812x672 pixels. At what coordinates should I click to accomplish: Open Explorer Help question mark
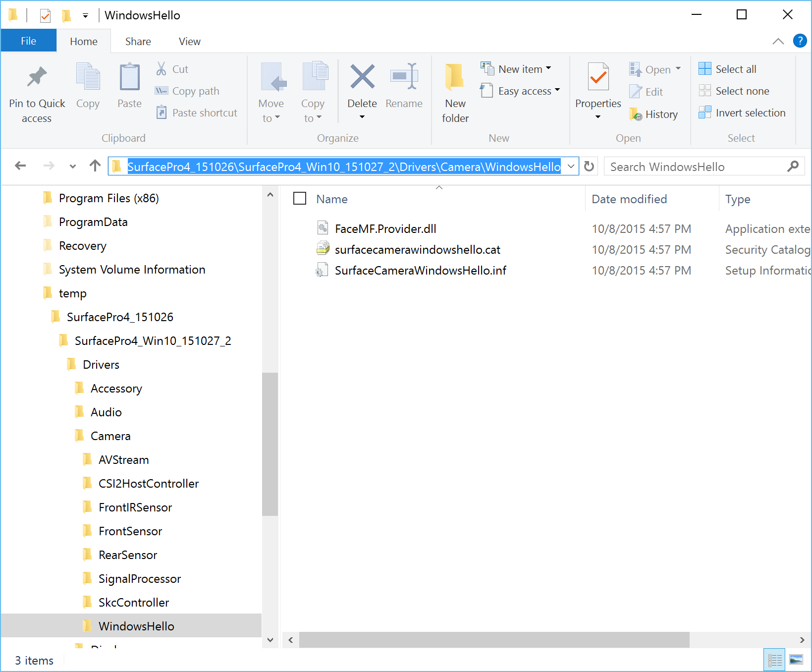click(800, 41)
